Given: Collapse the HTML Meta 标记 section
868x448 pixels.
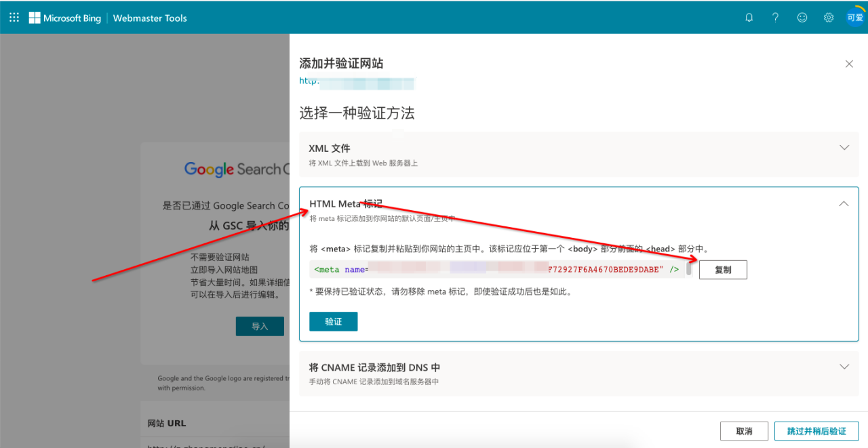Looking at the screenshot, I should (x=844, y=203).
